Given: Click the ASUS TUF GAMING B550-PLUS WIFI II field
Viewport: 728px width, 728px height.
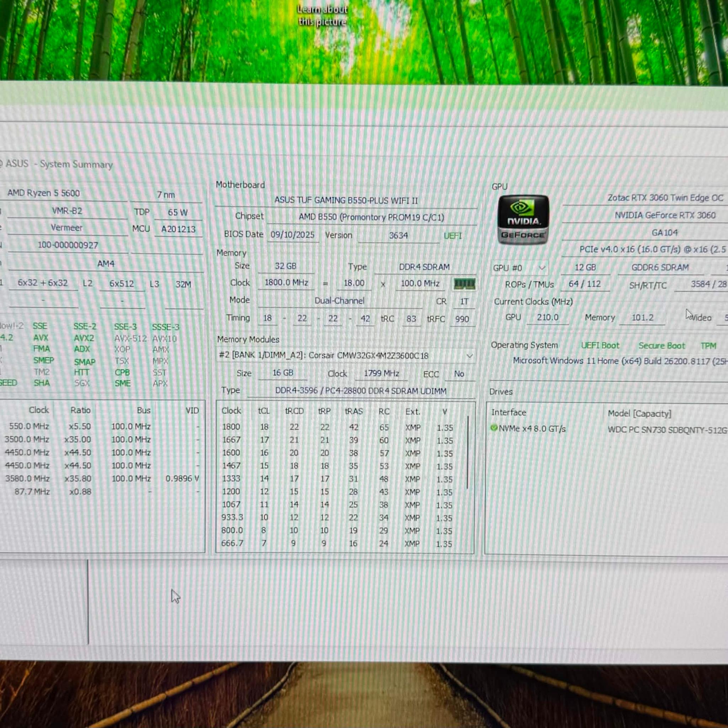Looking at the screenshot, I should coord(346,200).
